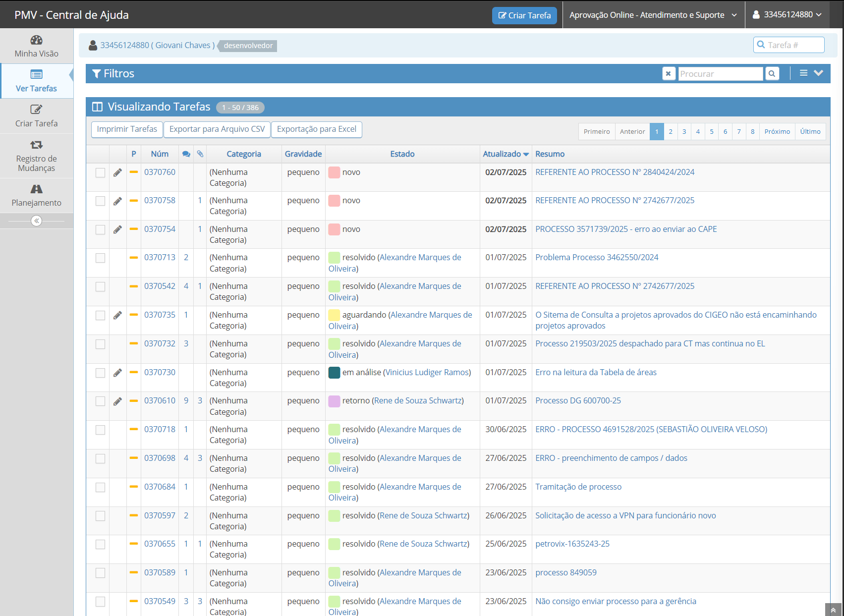Tick the checkbox for task 0370754
This screenshot has width=844, height=616.
(100, 229)
